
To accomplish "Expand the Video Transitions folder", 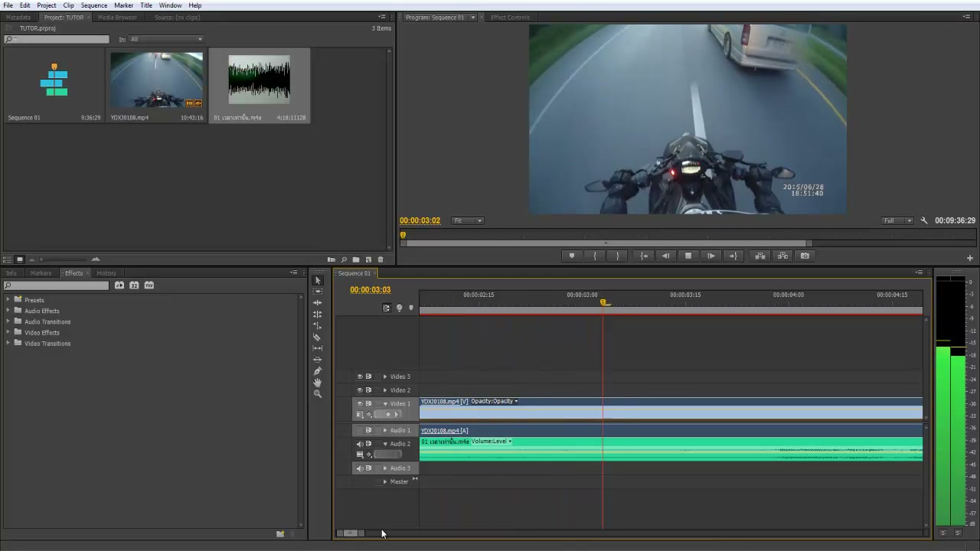I will click(x=8, y=344).
